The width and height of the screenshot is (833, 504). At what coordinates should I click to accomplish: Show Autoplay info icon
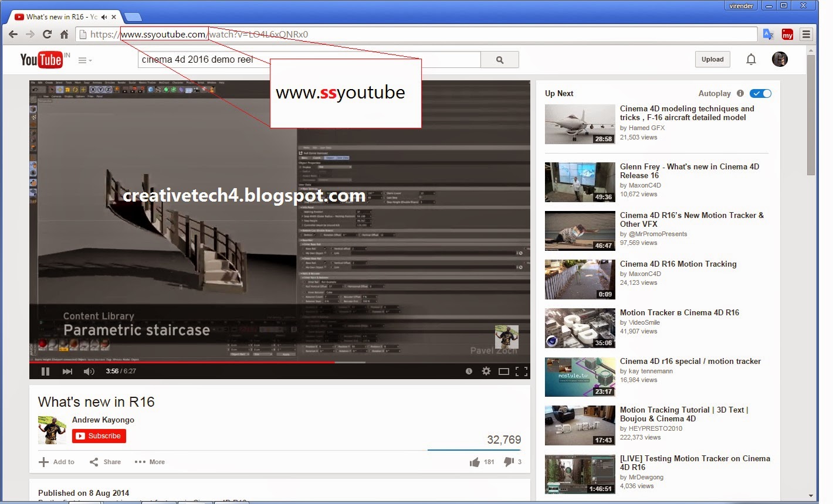tap(740, 93)
